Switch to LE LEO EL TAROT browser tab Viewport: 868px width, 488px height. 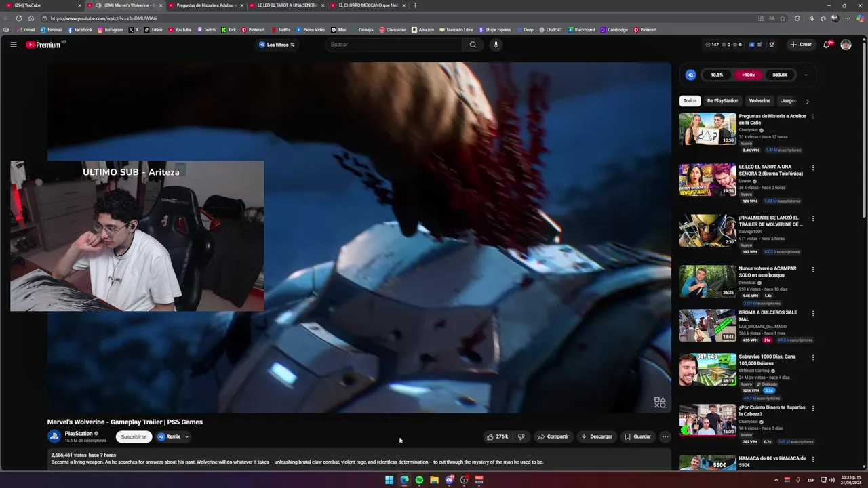(x=286, y=5)
